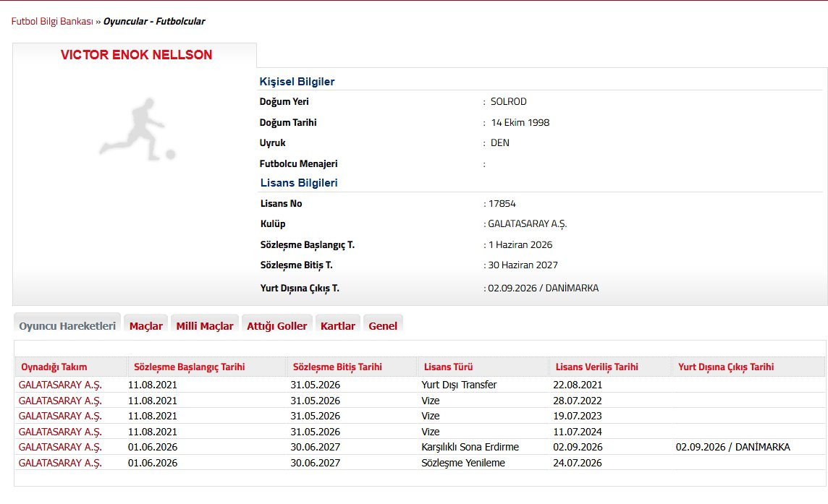Click the Yurt Dışına Çıkış T. label
The height and width of the screenshot is (504, 828).
click(300, 288)
